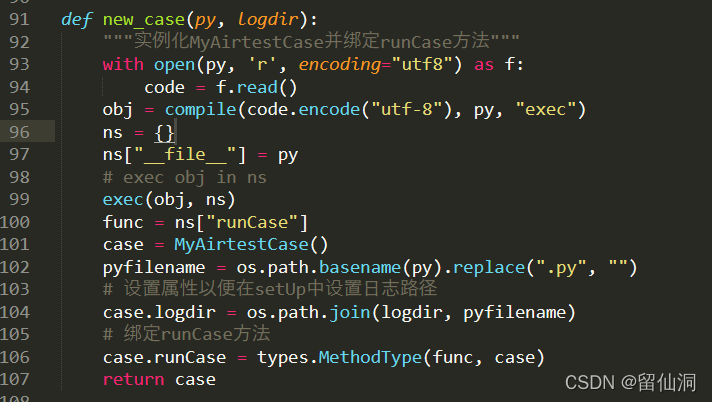Click MyAirtestCase() on line 101
712x402 pixels.
coord(251,244)
